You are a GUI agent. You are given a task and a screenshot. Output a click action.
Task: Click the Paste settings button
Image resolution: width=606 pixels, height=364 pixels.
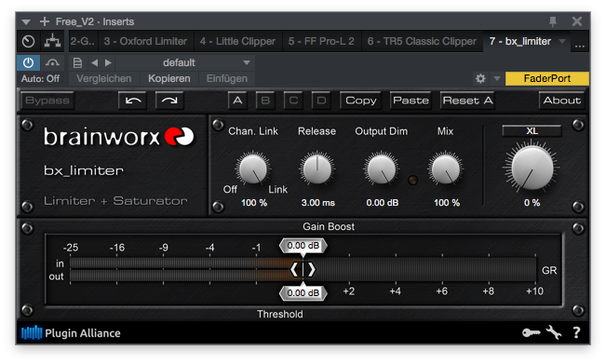(411, 101)
